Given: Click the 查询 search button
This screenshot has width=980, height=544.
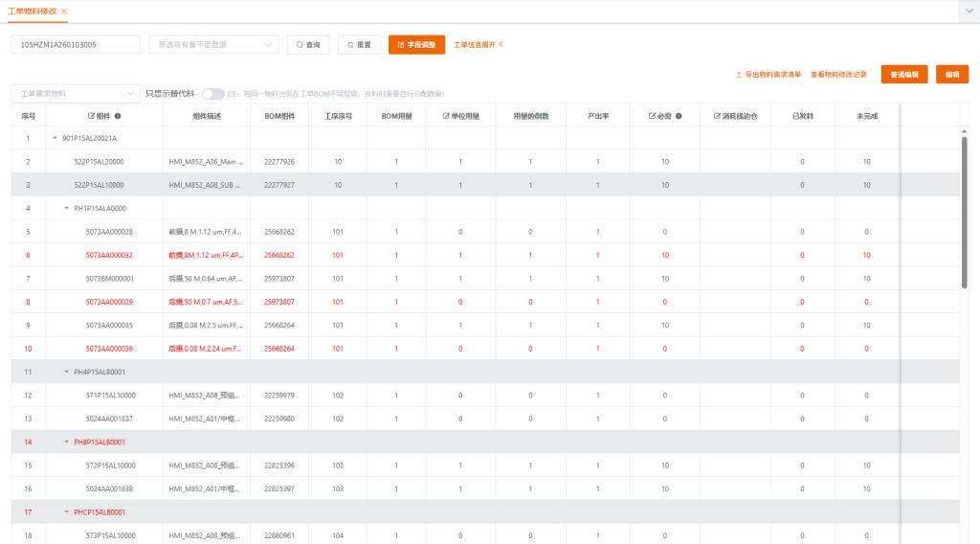Looking at the screenshot, I should (x=308, y=44).
